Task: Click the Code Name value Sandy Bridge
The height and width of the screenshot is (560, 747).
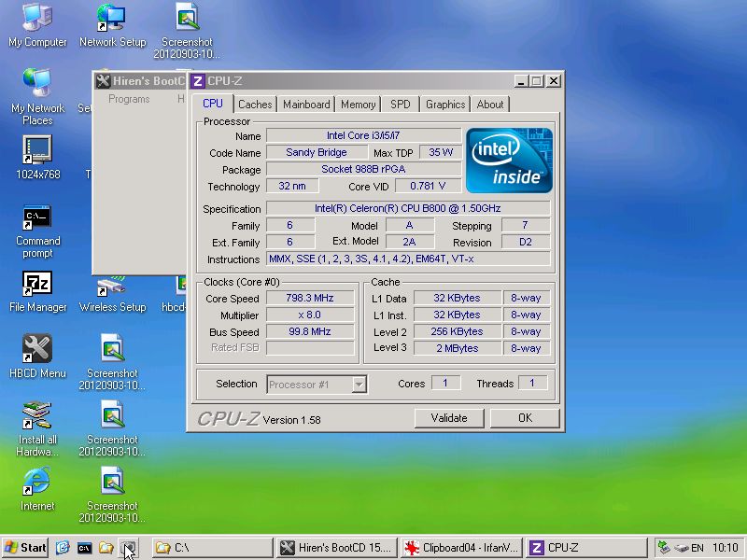Action: click(317, 152)
